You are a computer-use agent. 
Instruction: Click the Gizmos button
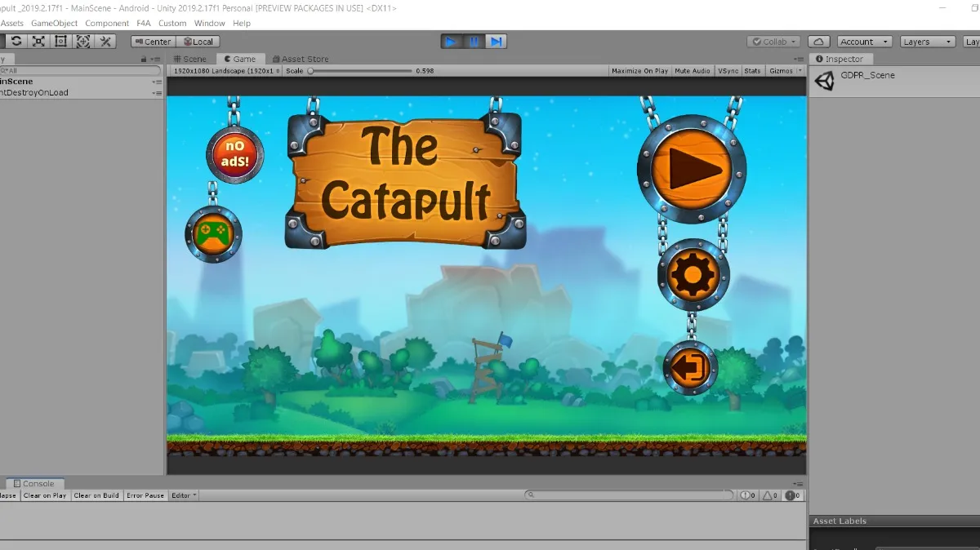[781, 71]
